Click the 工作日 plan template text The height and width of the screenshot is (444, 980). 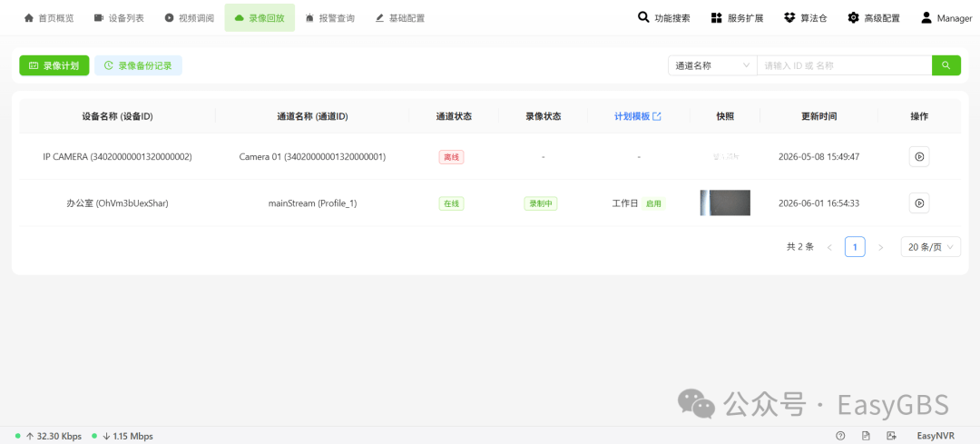tap(625, 203)
